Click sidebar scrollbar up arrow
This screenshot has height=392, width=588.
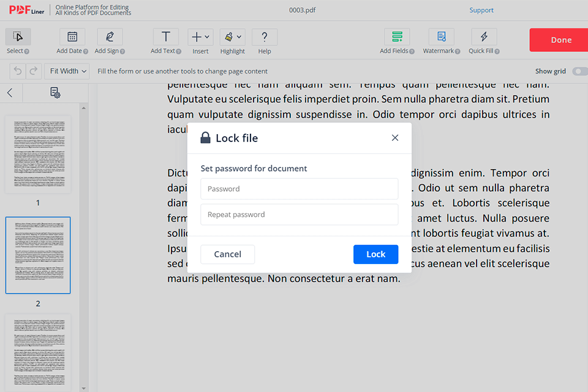coord(84,108)
